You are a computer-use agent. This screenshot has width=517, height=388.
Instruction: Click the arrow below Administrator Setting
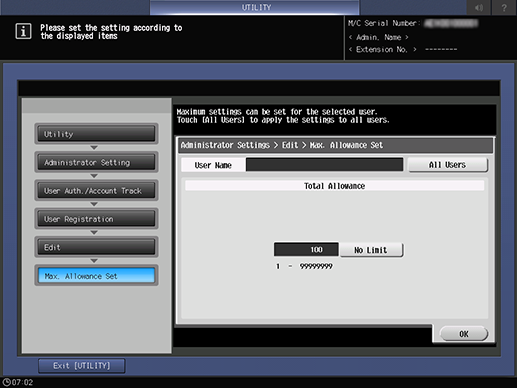coord(94,176)
